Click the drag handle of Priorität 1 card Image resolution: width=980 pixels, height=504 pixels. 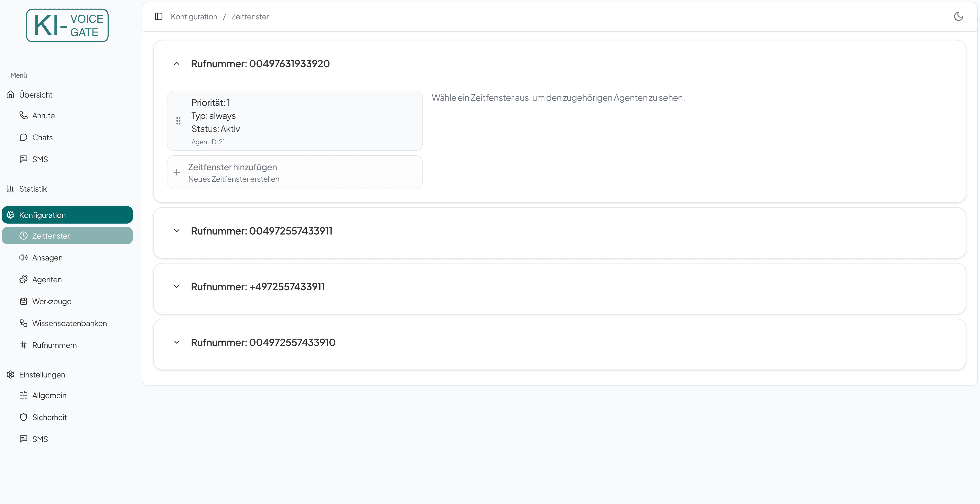pos(178,121)
